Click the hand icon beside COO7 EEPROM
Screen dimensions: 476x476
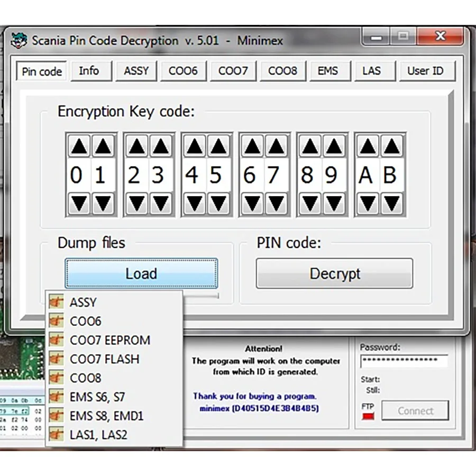pos(56,340)
